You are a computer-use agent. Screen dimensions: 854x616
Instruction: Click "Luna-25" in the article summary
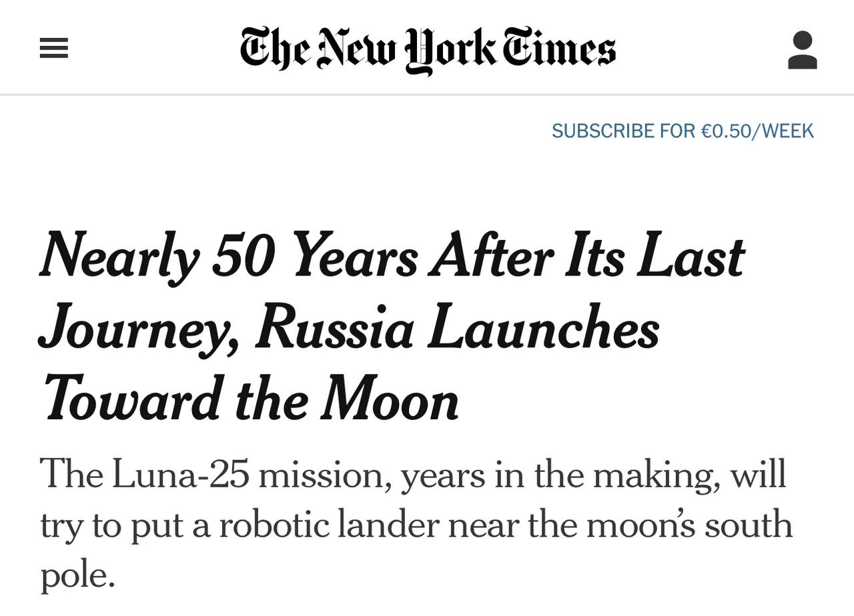click(x=180, y=475)
